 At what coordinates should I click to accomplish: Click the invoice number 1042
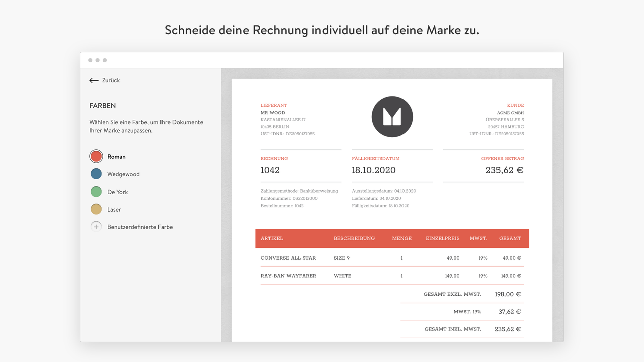pos(270,170)
